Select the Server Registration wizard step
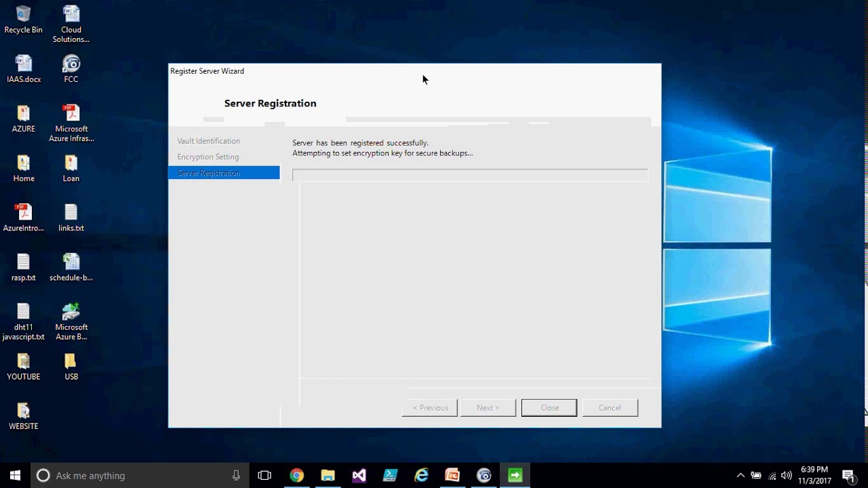 [224, 173]
